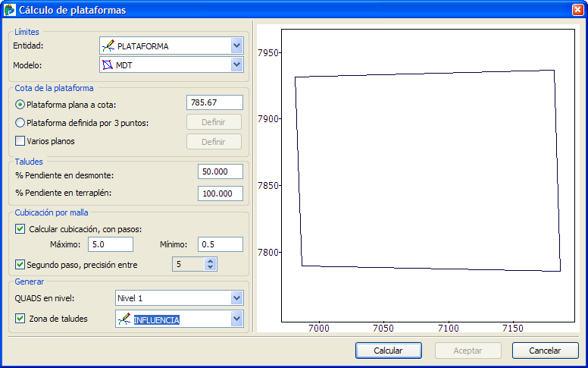The height and width of the screenshot is (368, 588).
Task: Enable the Varios planos checkbox
Action: click(20, 140)
